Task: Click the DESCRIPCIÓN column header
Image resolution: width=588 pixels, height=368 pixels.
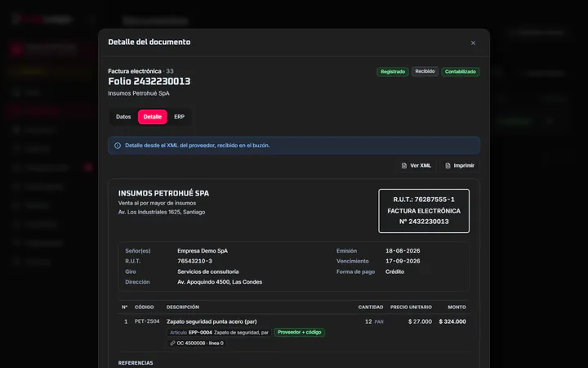Action: pos(183,307)
